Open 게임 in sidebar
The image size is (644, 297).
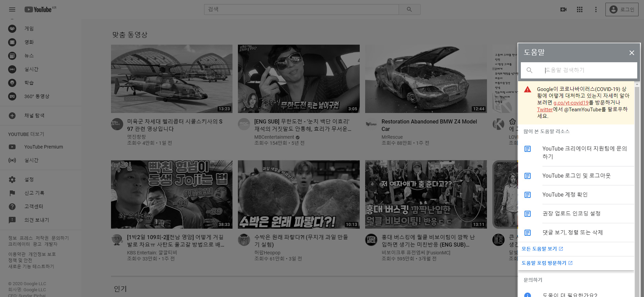click(x=41, y=29)
